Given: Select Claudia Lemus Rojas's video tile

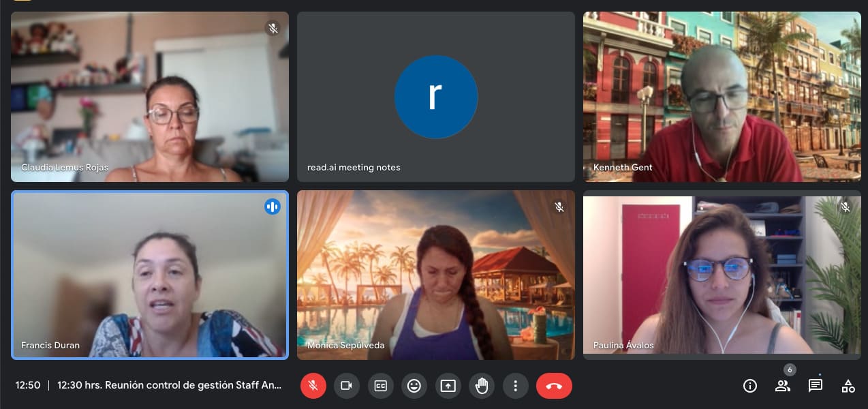Looking at the screenshot, I should point(150,97).
